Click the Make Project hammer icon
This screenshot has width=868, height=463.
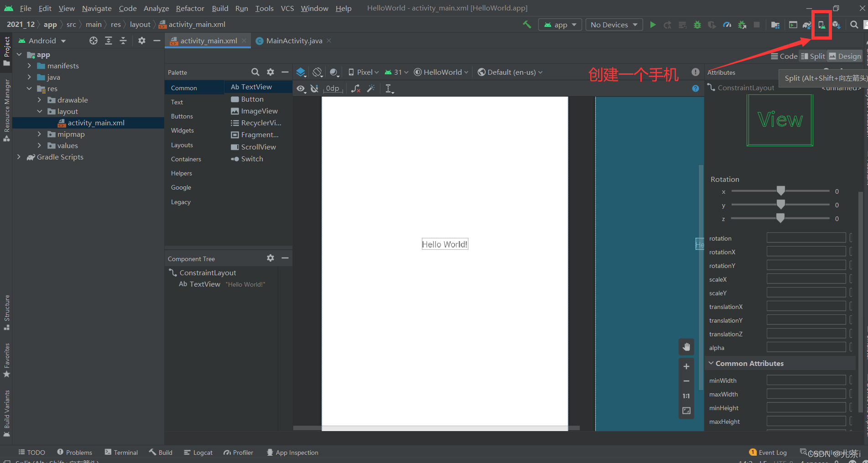[527, 25]
